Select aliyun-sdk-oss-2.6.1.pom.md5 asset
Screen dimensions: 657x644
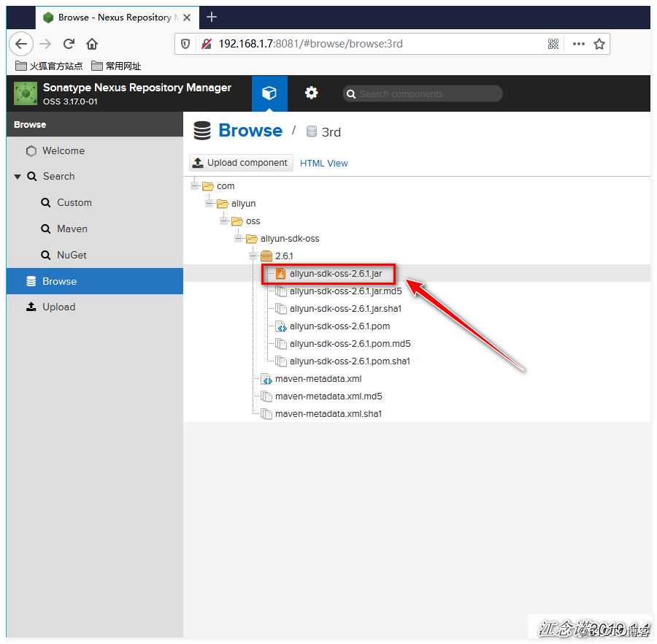tap(343, 344)
